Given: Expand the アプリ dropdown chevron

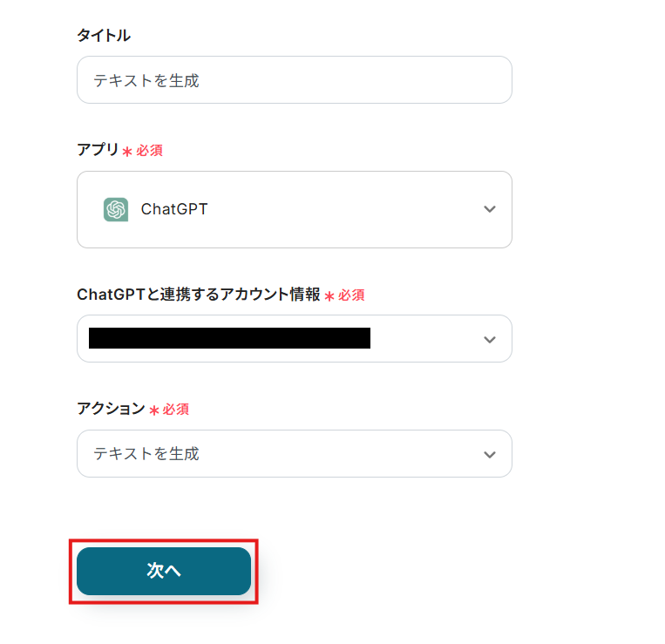Looking at the screenshot, I should click(490, 209).
